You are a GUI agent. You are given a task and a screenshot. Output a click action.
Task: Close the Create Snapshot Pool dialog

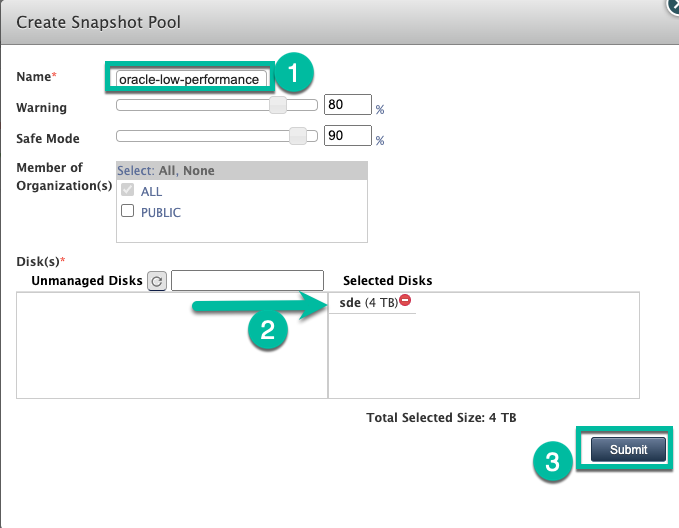(672, 4)
